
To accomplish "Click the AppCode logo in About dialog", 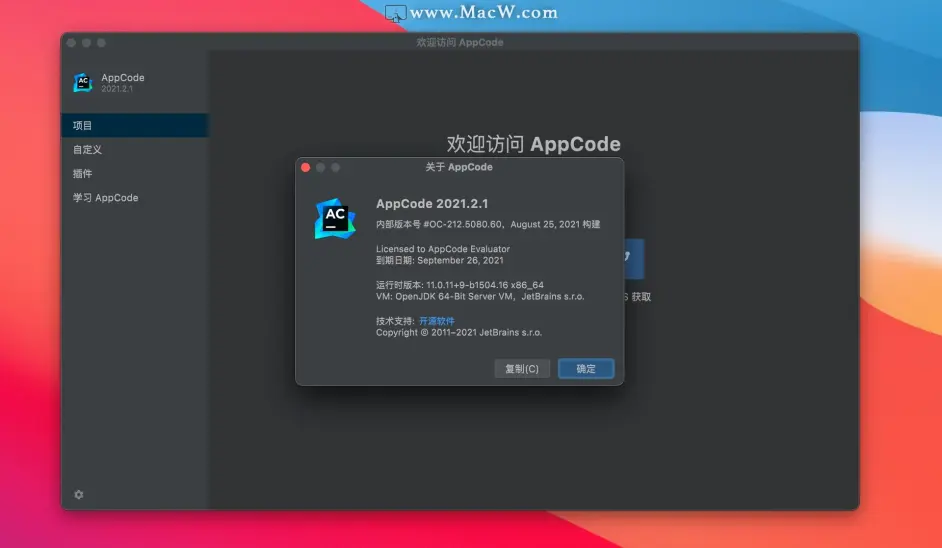I will (335, 219).
